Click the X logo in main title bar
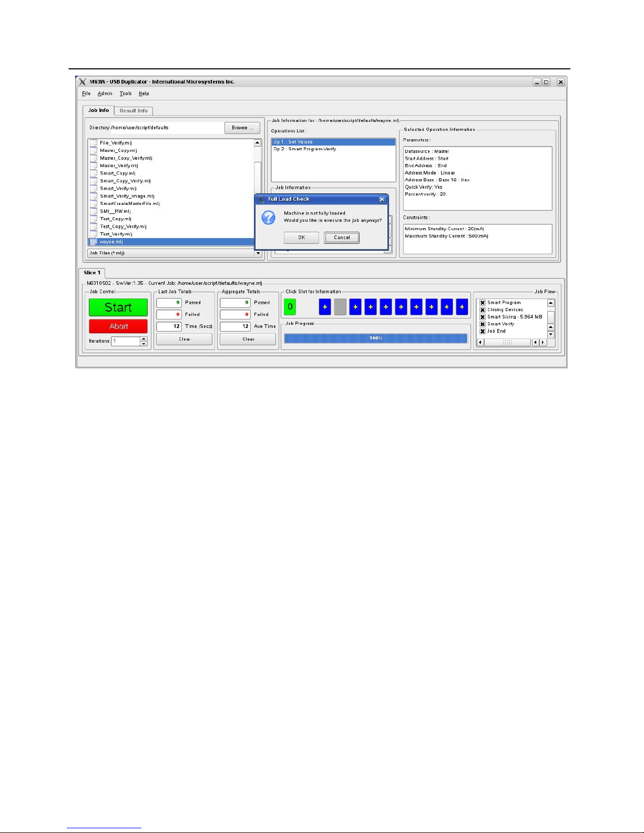Viewport: 644px width, 833px height. [x=83, y=82]
